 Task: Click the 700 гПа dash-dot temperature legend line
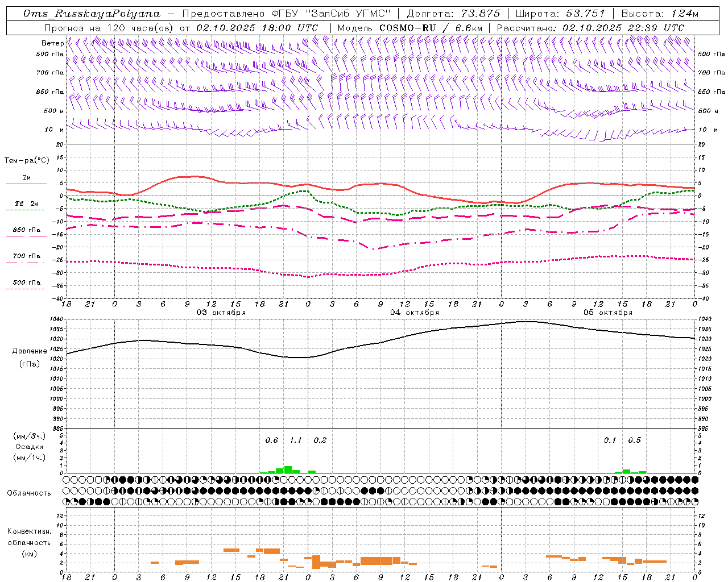(25, 263)
